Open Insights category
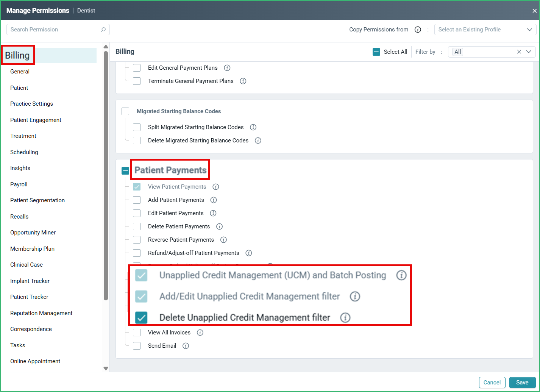 point(20,168)
